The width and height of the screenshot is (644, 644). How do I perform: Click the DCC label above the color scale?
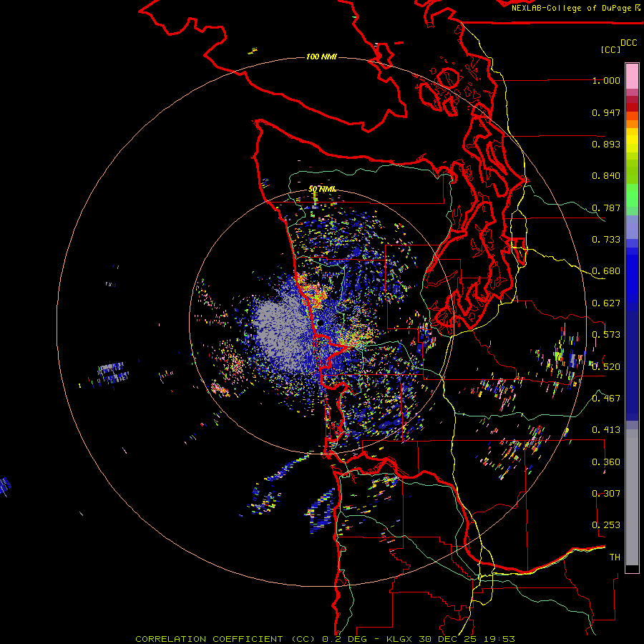click(628, 43)
